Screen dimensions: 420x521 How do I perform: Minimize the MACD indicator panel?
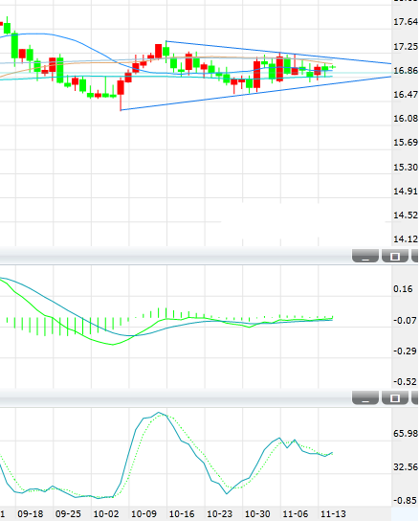point(365,256)
